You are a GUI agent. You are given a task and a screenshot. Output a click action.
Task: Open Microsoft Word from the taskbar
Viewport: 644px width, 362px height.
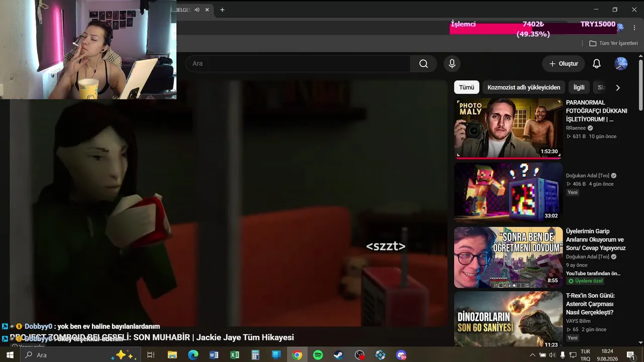click(214, 355)
